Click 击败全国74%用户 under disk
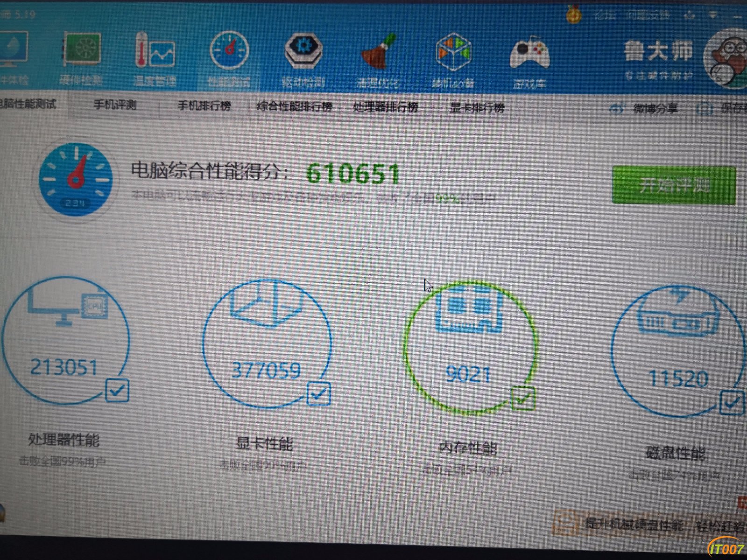This screenshot has width=747, height=560. (674, 476)
